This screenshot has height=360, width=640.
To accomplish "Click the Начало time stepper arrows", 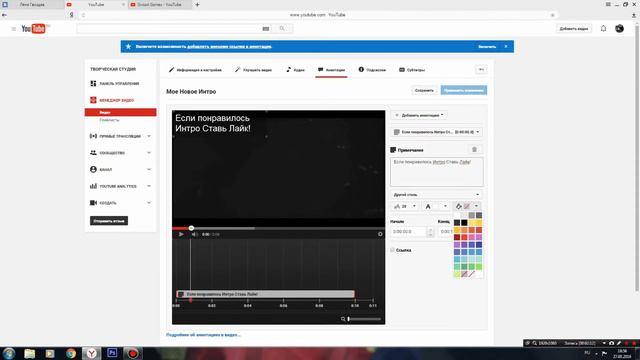I will (430, 232).
